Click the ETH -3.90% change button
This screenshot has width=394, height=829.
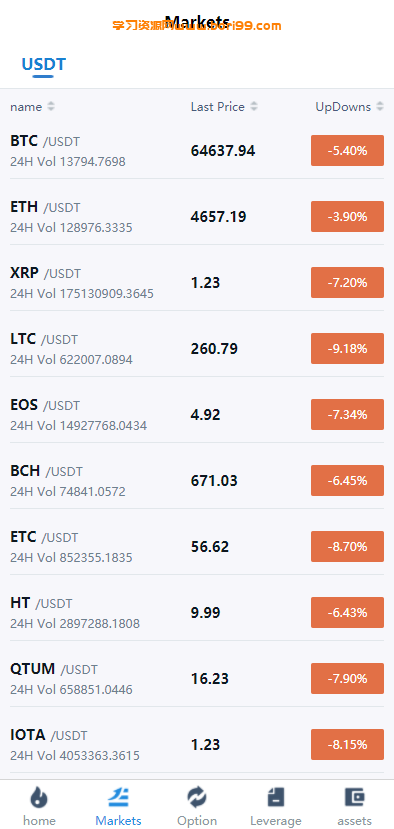point(347,217)
